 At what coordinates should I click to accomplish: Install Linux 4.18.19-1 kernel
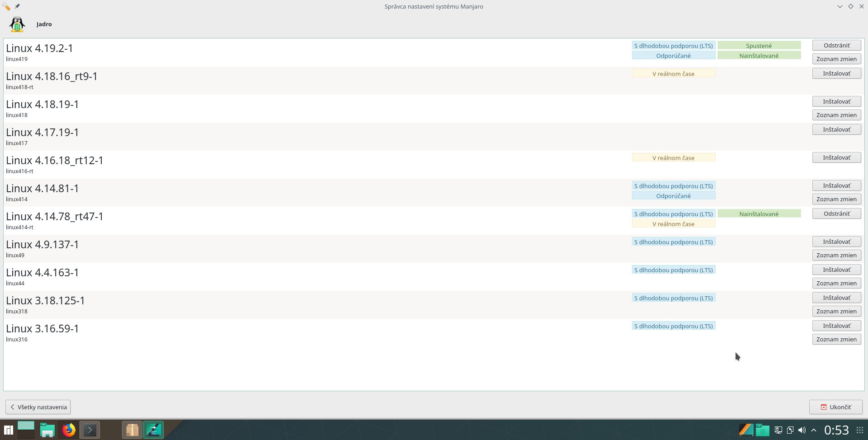[837, 101]
